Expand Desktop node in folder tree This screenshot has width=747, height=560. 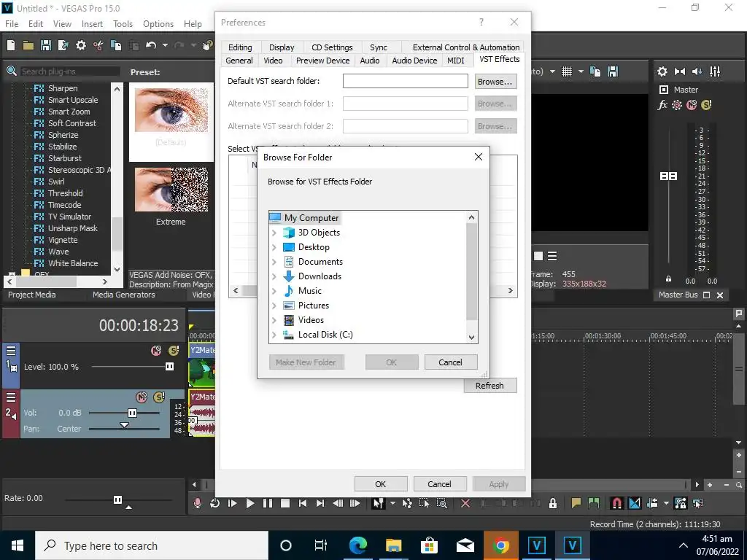274,247
